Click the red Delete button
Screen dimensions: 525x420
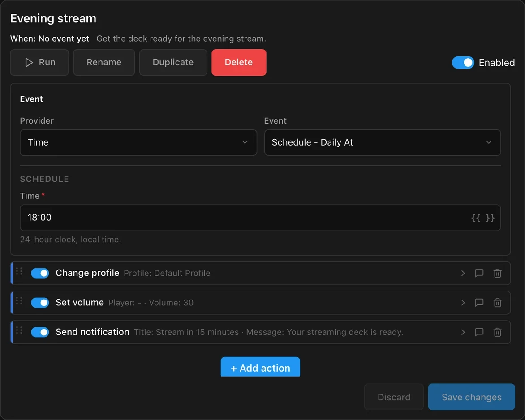239,63
